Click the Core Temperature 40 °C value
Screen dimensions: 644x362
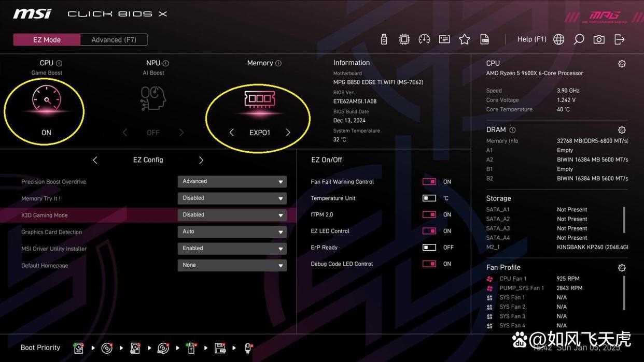coord(563,109)
